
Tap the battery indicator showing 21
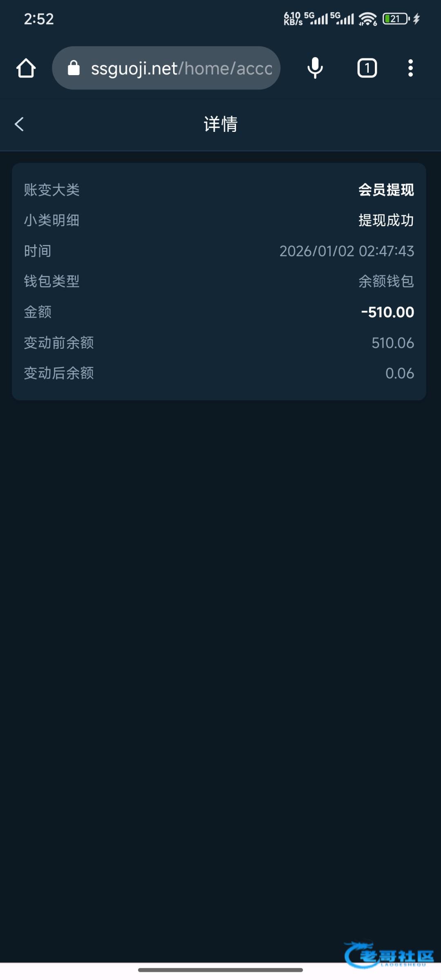(396, 19)
